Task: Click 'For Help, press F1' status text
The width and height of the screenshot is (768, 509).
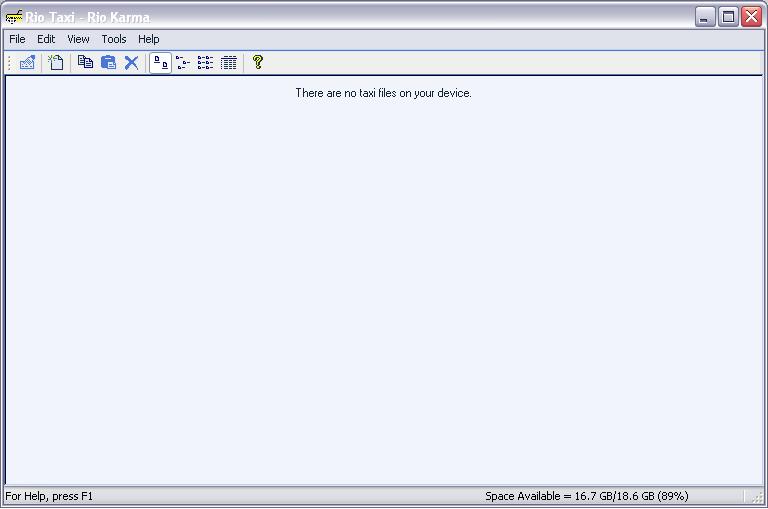Action: click(x=49, y=496)
